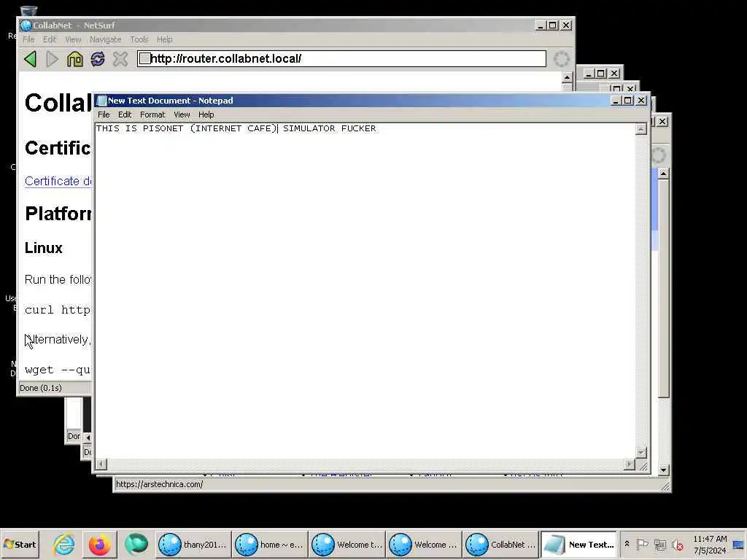
Task: Click the arstechnica.com status bar URL
Action: (159, 484)
